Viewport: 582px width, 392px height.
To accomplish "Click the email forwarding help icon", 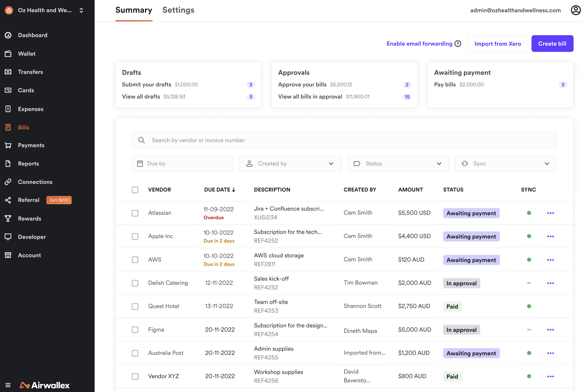I will 458,44.
